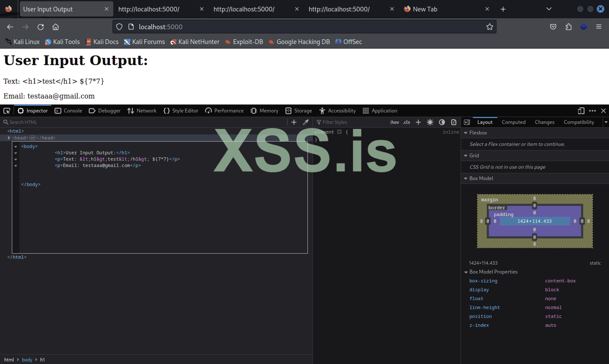Click the :hov pseudo-class toggle button
The height and width of the screenshot is (364, 609).
click(394, 122)
